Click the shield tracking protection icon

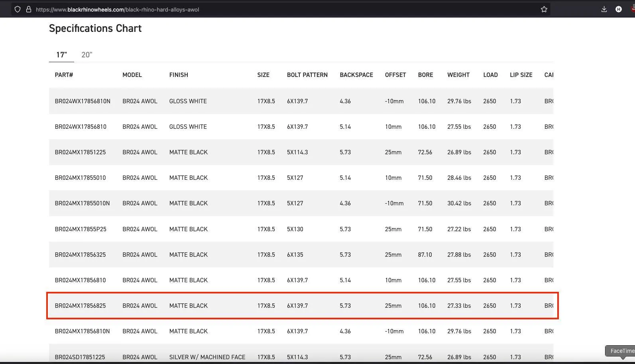coord(18,9)
